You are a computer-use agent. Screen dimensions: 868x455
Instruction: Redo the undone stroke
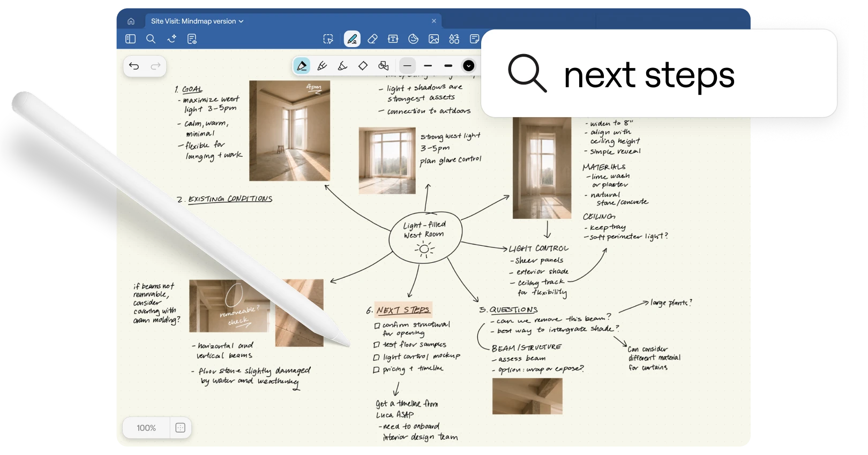pos(156,66)
